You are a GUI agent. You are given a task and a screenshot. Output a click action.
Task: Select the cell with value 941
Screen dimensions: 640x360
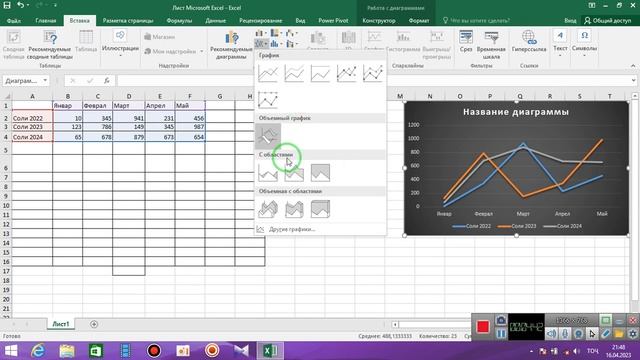(129, 118)
